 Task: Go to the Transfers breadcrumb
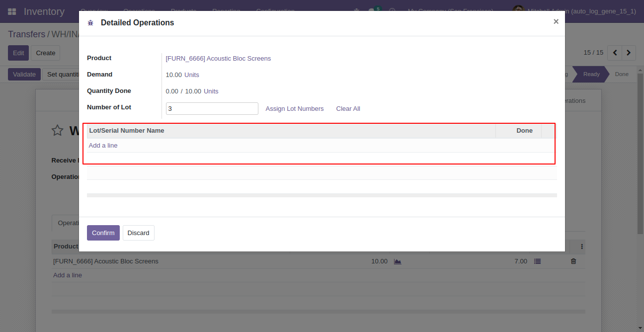[27, 34]
